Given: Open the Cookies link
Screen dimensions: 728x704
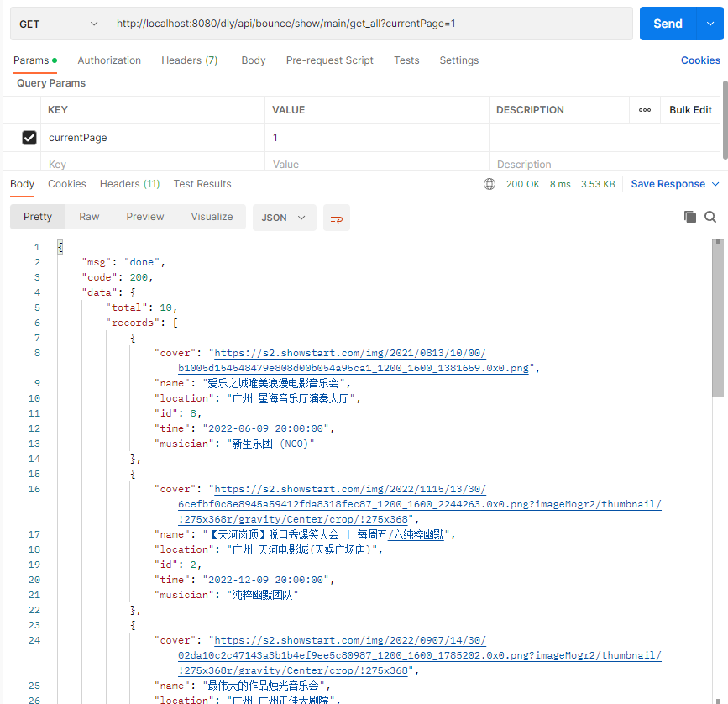Looking at the screenshot, I should pos(700,60).
